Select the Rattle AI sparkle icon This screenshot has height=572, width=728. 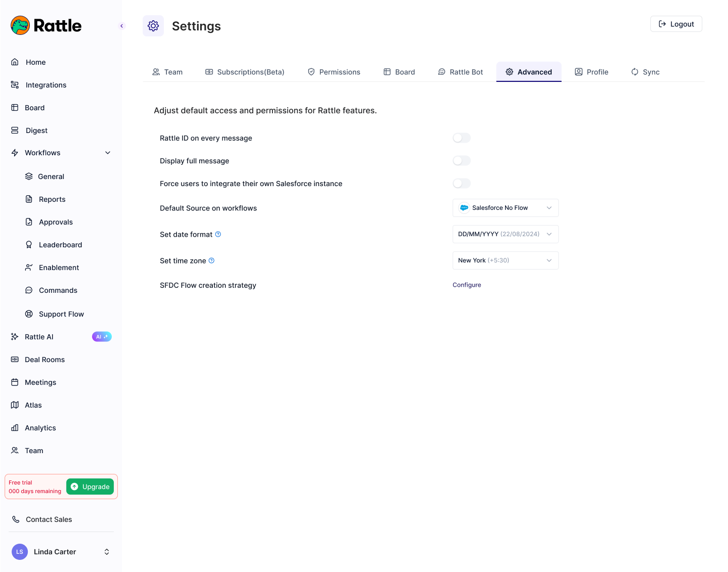click(15, 336)
